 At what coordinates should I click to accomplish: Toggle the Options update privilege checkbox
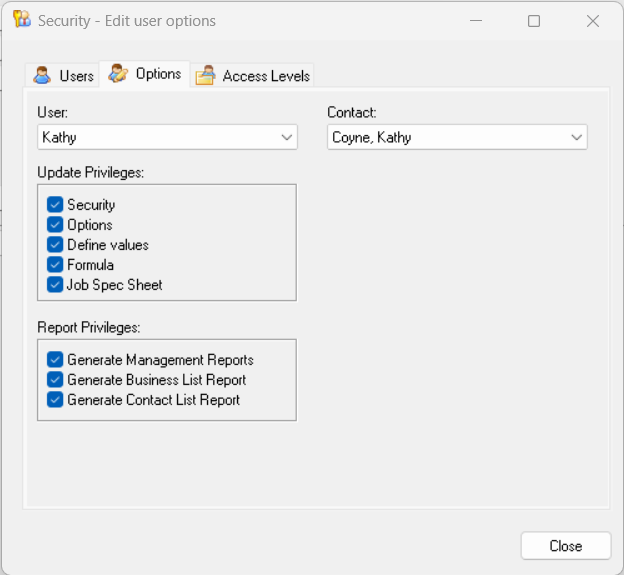click(x=55, y=225)
